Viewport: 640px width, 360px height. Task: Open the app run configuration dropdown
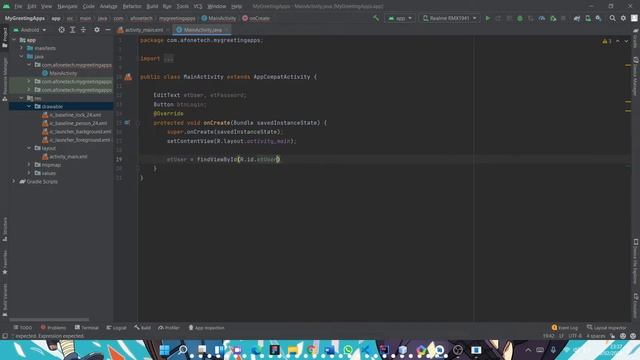point(400,18)
